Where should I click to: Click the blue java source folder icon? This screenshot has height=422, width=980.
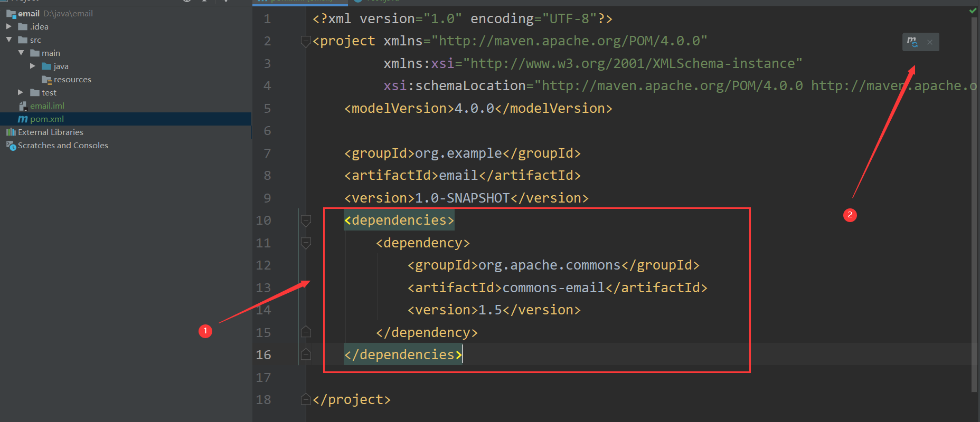46,66
